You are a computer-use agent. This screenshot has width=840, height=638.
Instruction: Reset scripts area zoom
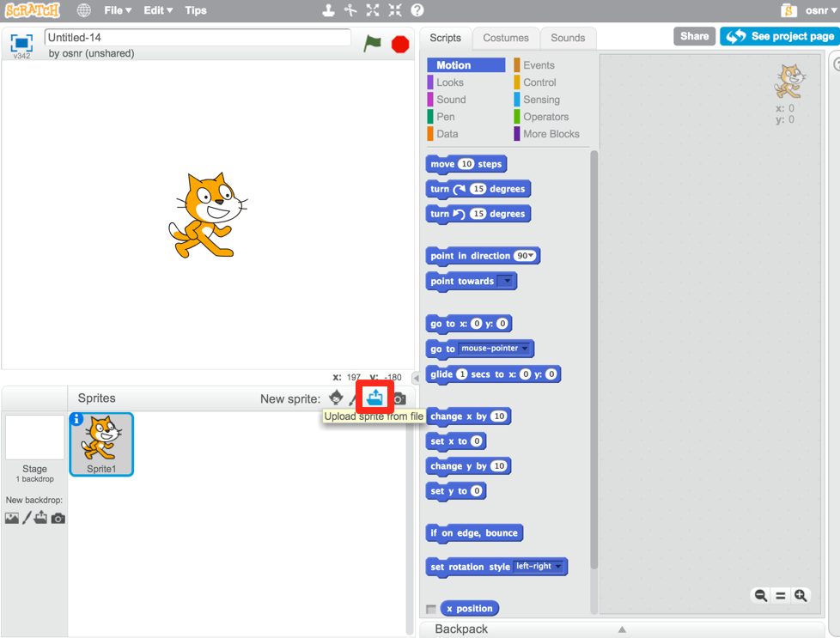coord(781,595)
